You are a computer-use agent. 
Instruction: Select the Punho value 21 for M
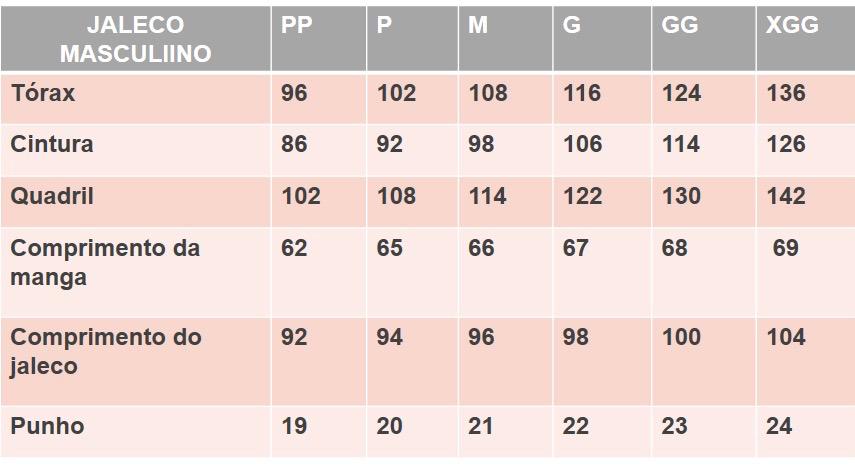click(x=480, y=427)
